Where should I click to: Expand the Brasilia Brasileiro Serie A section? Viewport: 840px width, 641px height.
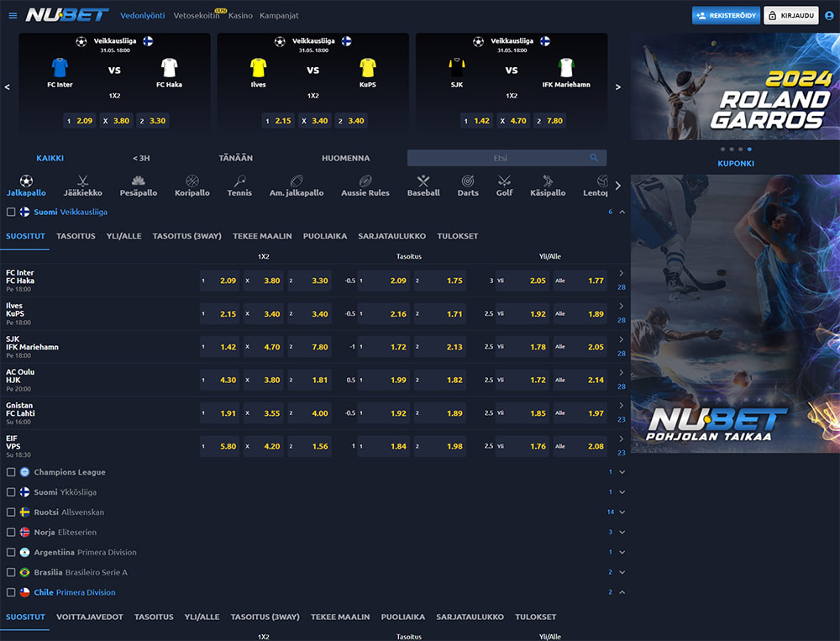pos(622,572)
